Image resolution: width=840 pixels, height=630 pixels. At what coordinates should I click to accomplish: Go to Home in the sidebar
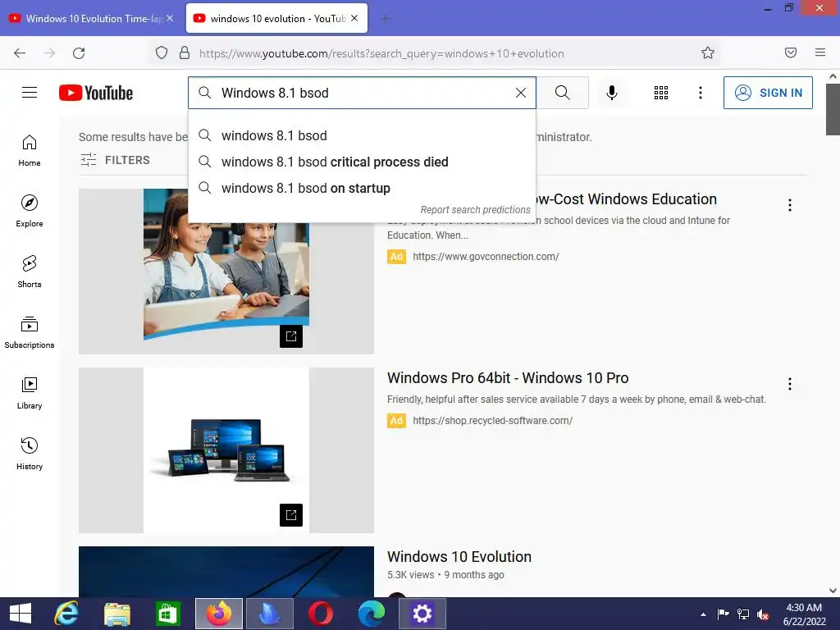click(30, 151)
